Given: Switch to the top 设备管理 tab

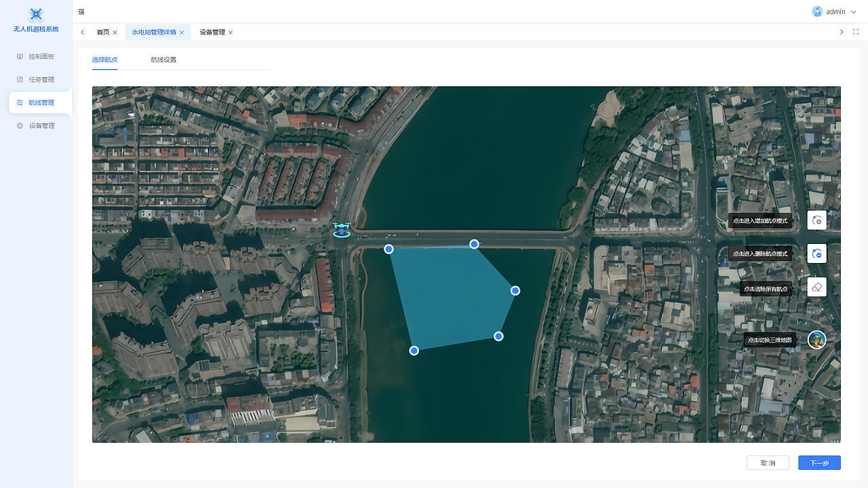Looking at the screenshot, I should coord(212,33).
